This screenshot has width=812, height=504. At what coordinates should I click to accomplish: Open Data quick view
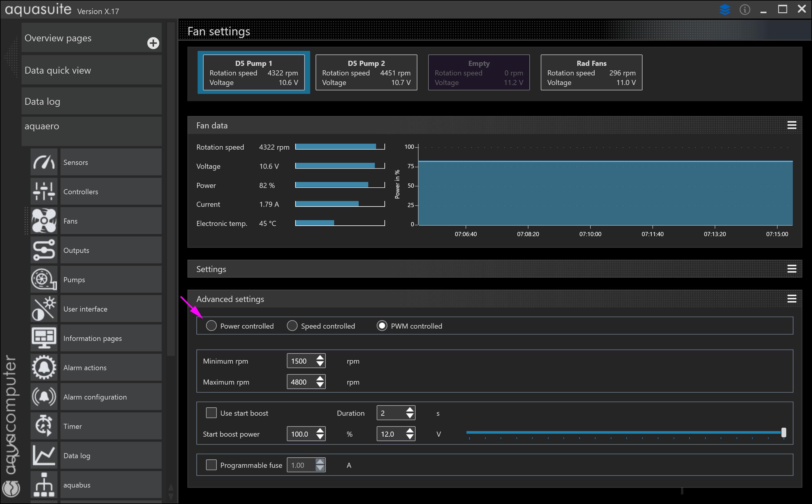click(x=91, y=70)
